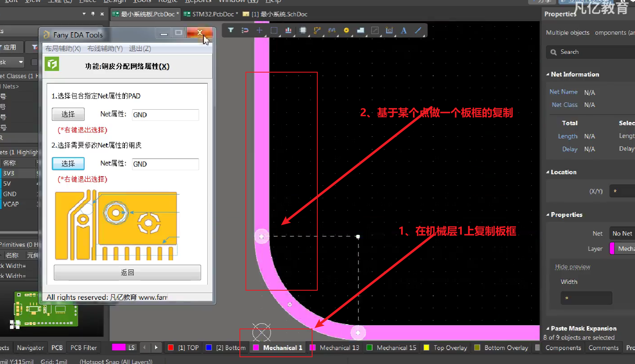Click the selection filter funnel icon
Screen dimensions: 635x364
[231, 30]
